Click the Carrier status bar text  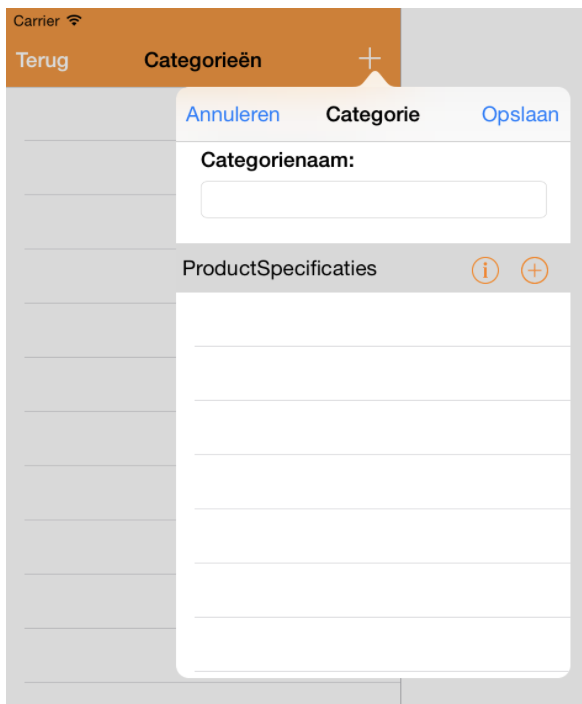(36, 21)
